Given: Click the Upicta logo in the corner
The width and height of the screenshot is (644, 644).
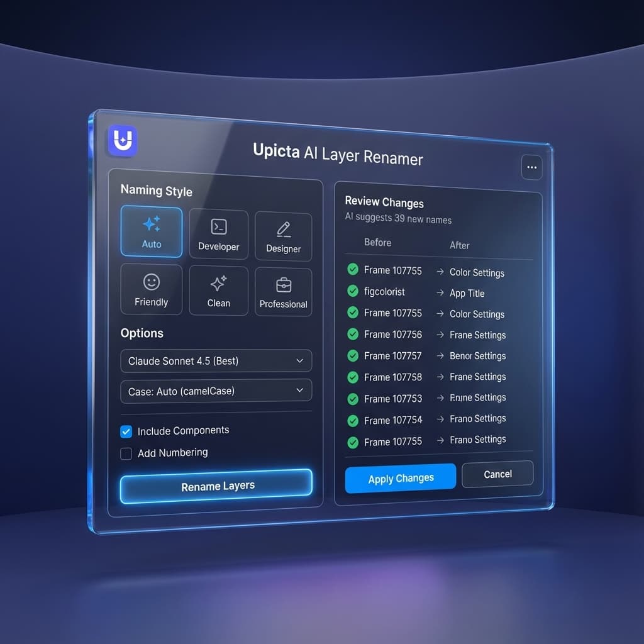Looking at the screenshot, I should [x=122, y=141].
